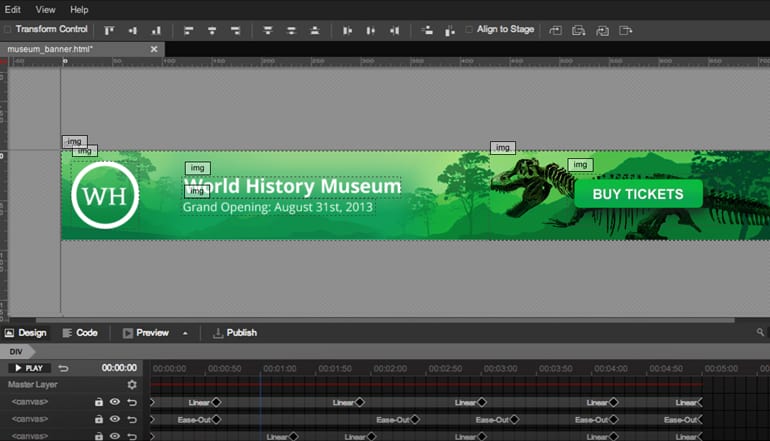Click the loop icon beside PLAY
Viewport: 770px width, 441px height.
click(64, 368)
